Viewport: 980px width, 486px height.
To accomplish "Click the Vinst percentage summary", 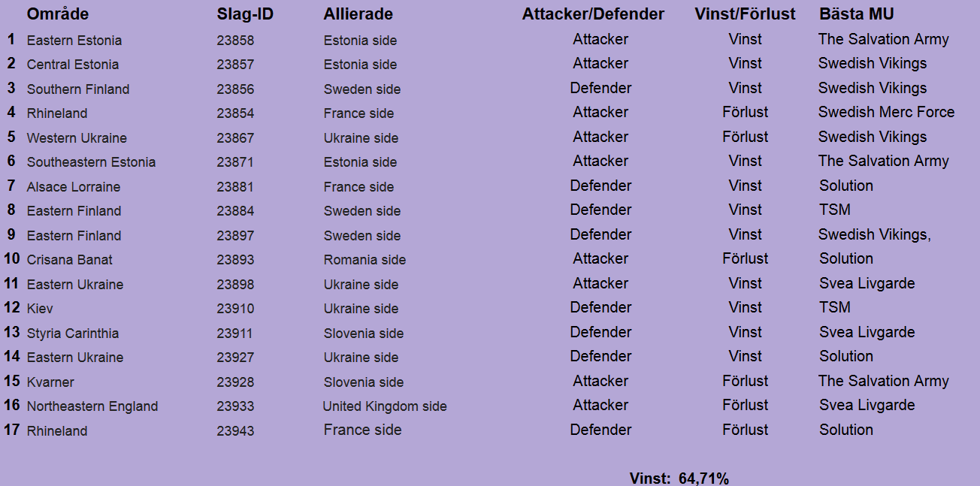I will pyautogui.click(x=679, y=478).
